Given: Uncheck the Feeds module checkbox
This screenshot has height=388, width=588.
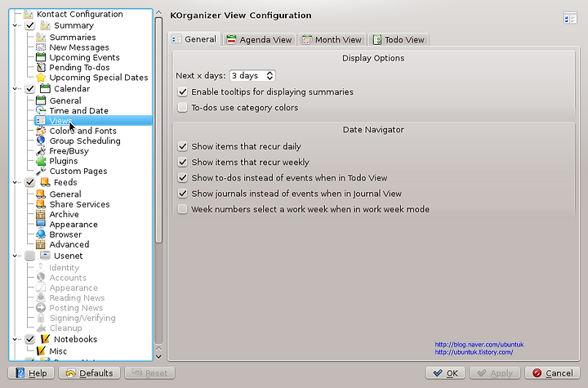Looking at the screenshot, I should [30, 182].
